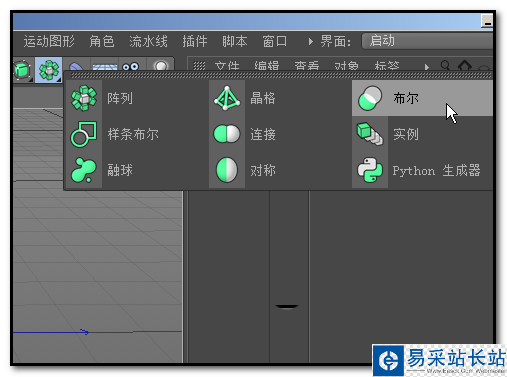Open the 界面 layout dropdown showing 启动
507x377 pixels.
point(427,41)
